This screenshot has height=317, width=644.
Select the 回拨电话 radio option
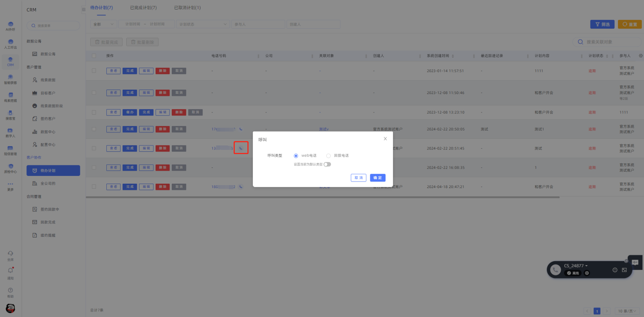(x=328, y=156)
